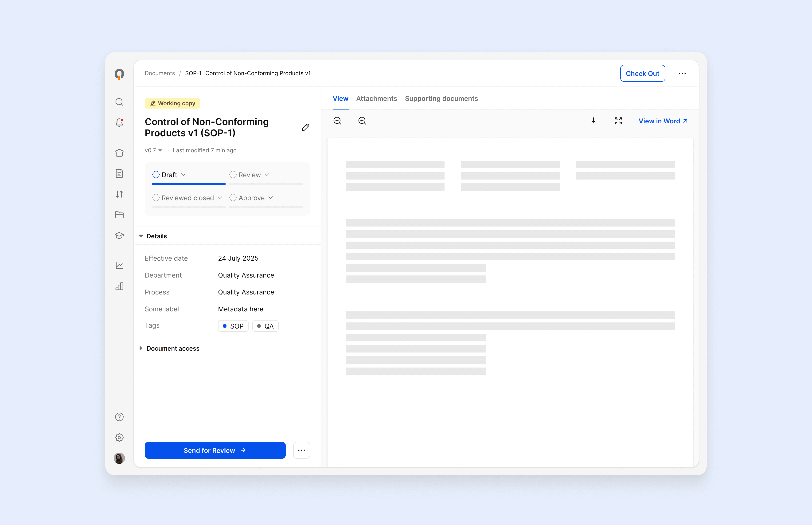Zoom out the document viewer
This screenshot has width=812, height=525.
pos(337,121)
